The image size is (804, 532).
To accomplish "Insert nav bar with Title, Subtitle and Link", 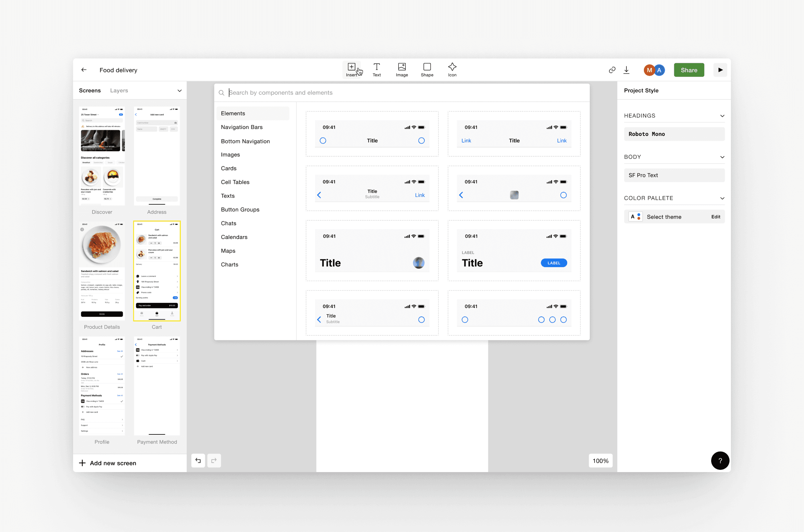I will (372, 188).
